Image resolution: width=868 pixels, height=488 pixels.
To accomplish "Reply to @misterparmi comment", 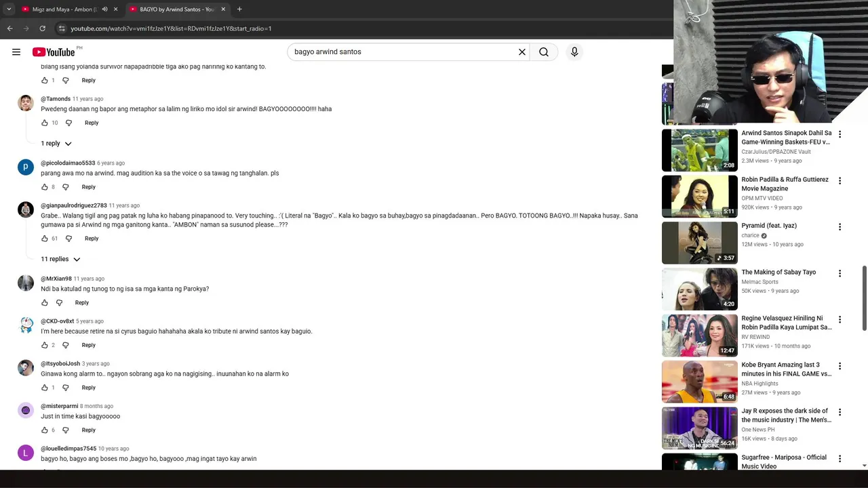I will (x=89, y=430).
